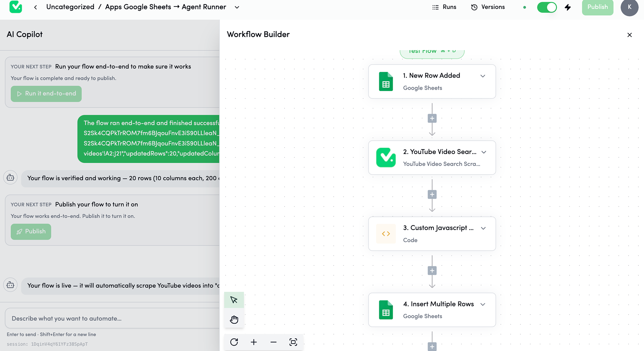Expand the YouTube Video Search step chevron
The height and width of the screenshot is (351, 644).
(484, 152)
